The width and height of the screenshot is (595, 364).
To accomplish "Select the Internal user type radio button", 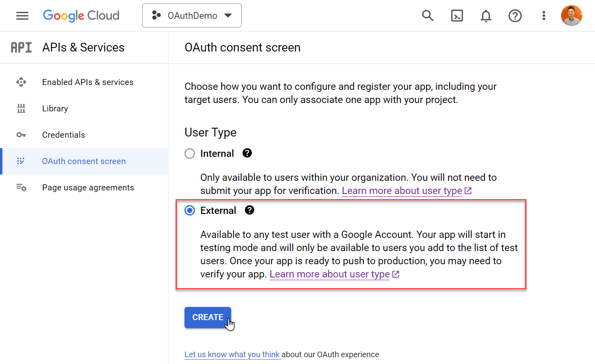I will 190,154.
